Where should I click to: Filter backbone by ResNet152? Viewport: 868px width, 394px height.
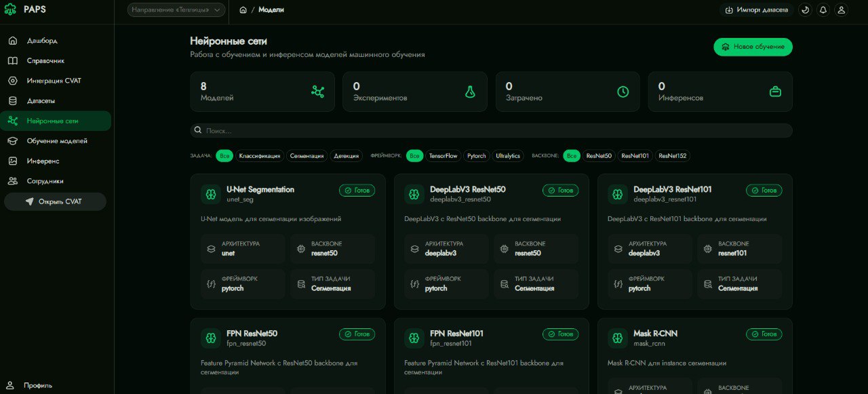[x=673, y=156]
